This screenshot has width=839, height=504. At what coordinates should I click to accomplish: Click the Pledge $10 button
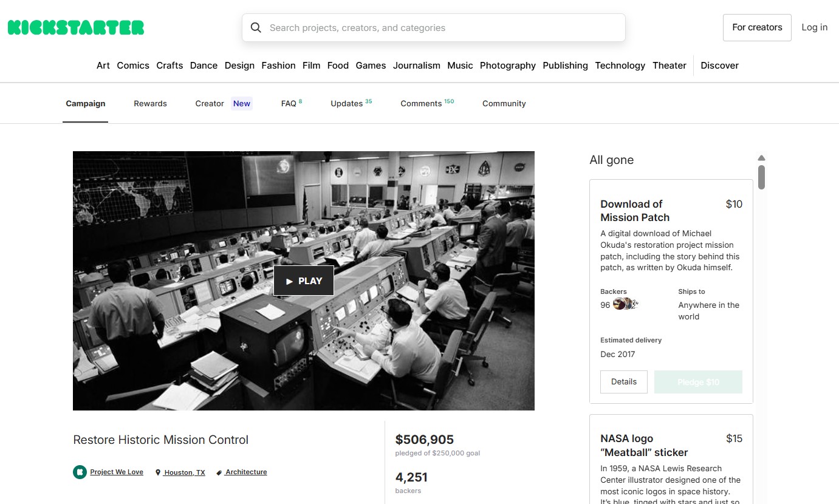(x=698, y=382)
